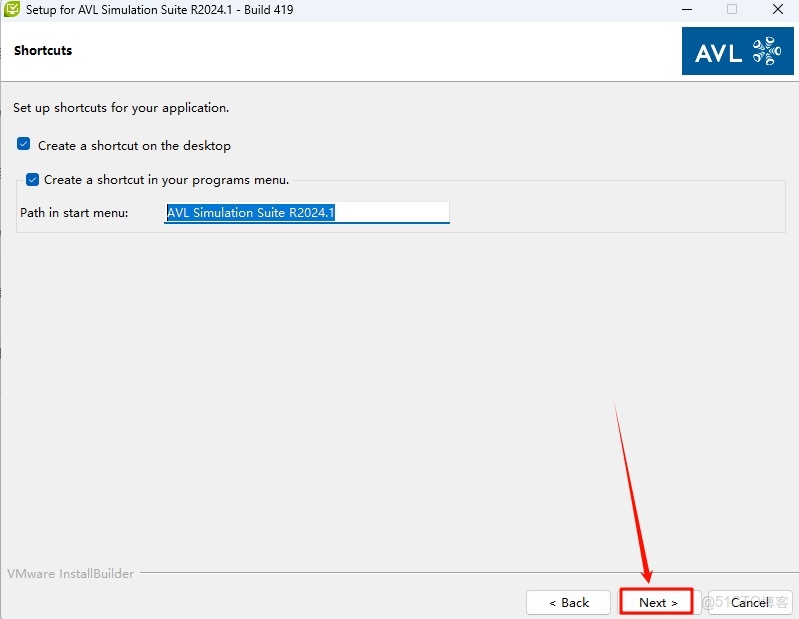This screenshot has height=619, width=799.
Task: Close the setup window
Action: (778, 9)
